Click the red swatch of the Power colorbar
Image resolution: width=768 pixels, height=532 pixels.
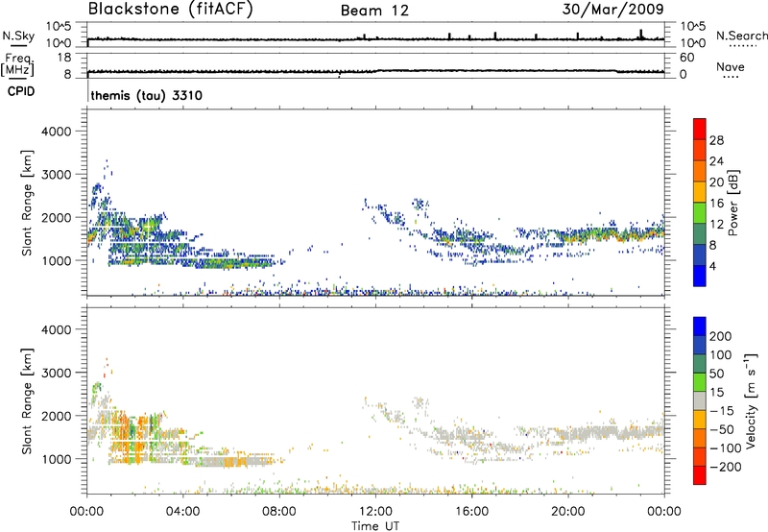pos(700,127)
